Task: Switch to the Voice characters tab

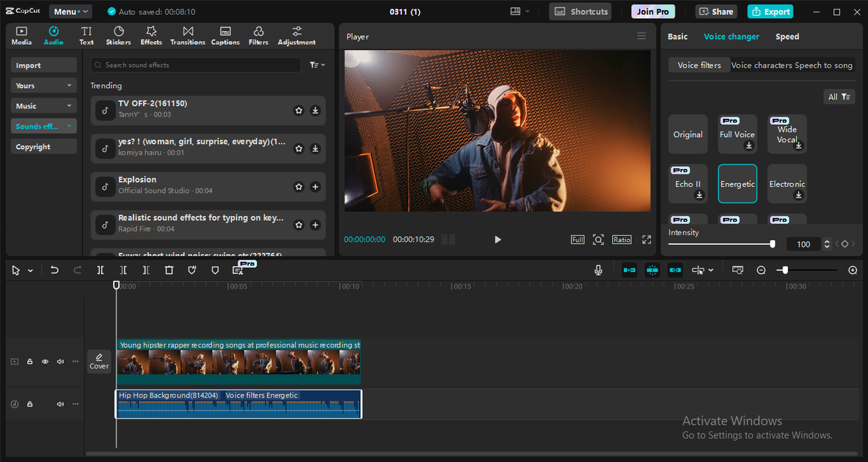Action: (762, 65)
